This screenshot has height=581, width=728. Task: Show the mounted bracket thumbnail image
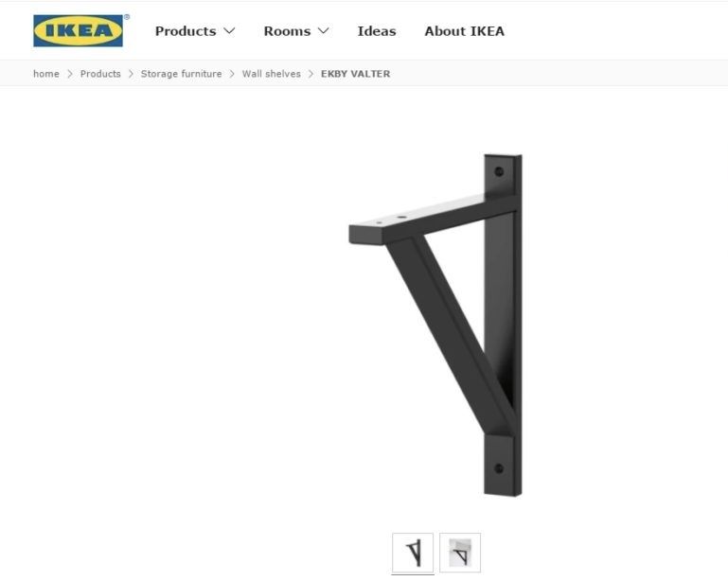click(x=460, y=553)
